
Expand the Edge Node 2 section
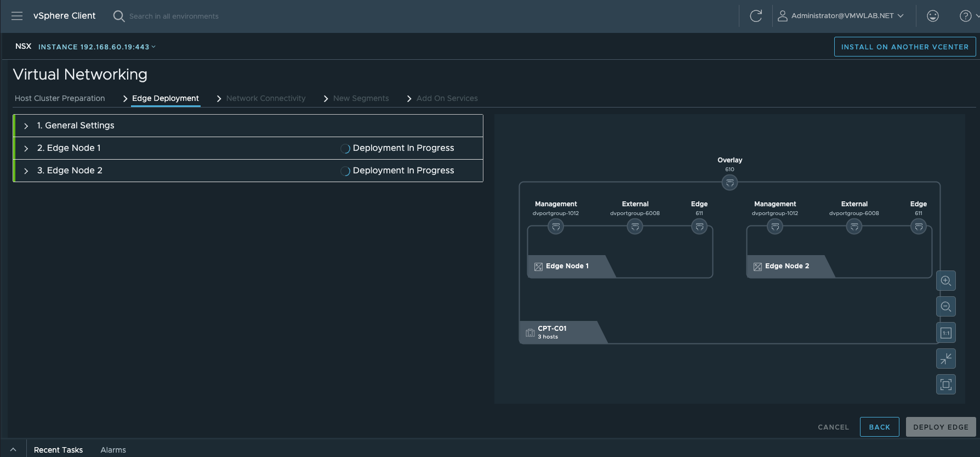click(26, 171)
